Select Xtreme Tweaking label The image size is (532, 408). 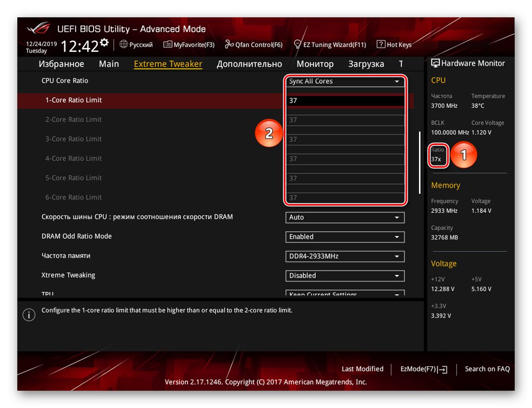tap(68, 275)
